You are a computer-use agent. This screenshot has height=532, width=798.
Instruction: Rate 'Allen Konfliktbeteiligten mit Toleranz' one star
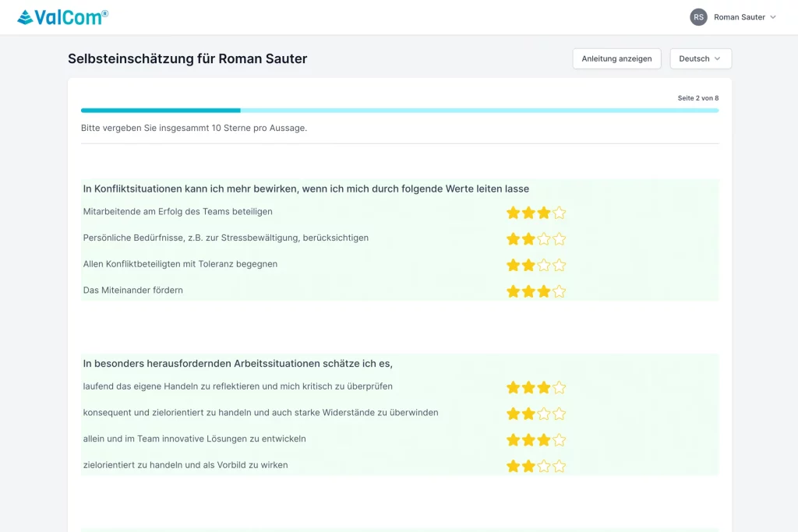514,265
